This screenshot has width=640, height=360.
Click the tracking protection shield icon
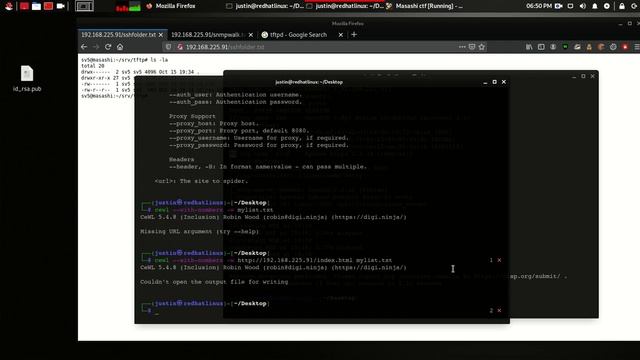pyautogui.click(x=168, y=47)
